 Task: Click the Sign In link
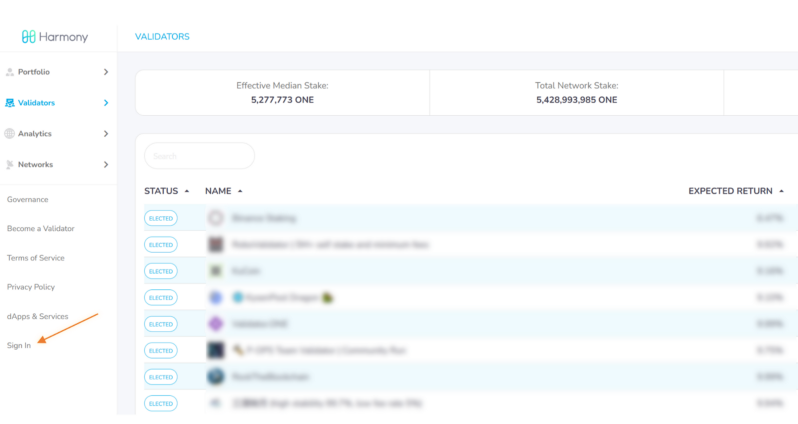click(x=19, y=346)
